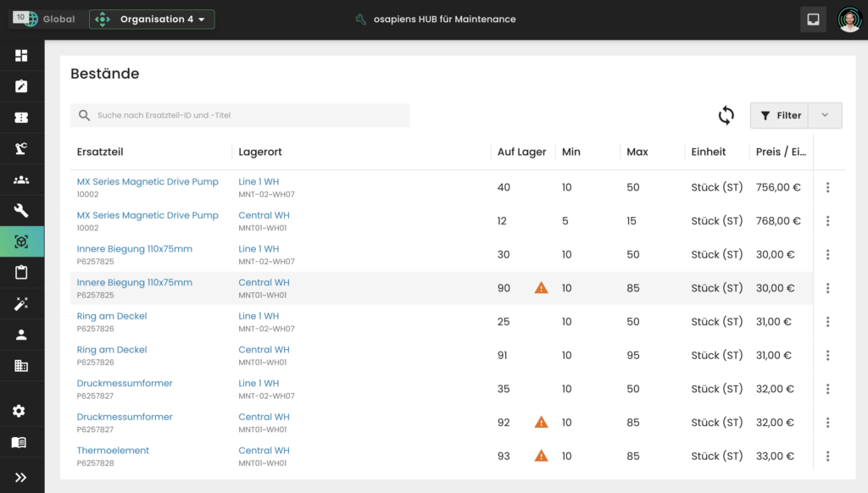Open three-dot menu for Thermoelement row
The height and width of the screenshot is (493, 868).
[x=827, y=457]
